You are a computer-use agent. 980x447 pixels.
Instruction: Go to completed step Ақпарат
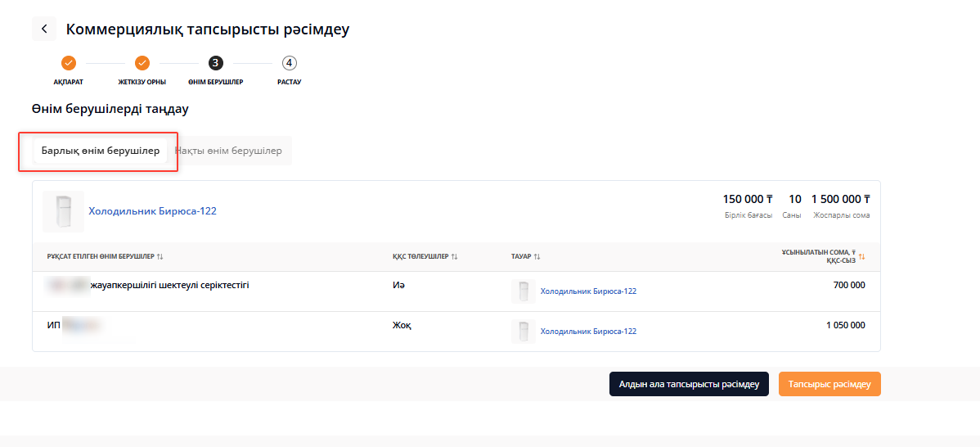click(x=69, y=63)
